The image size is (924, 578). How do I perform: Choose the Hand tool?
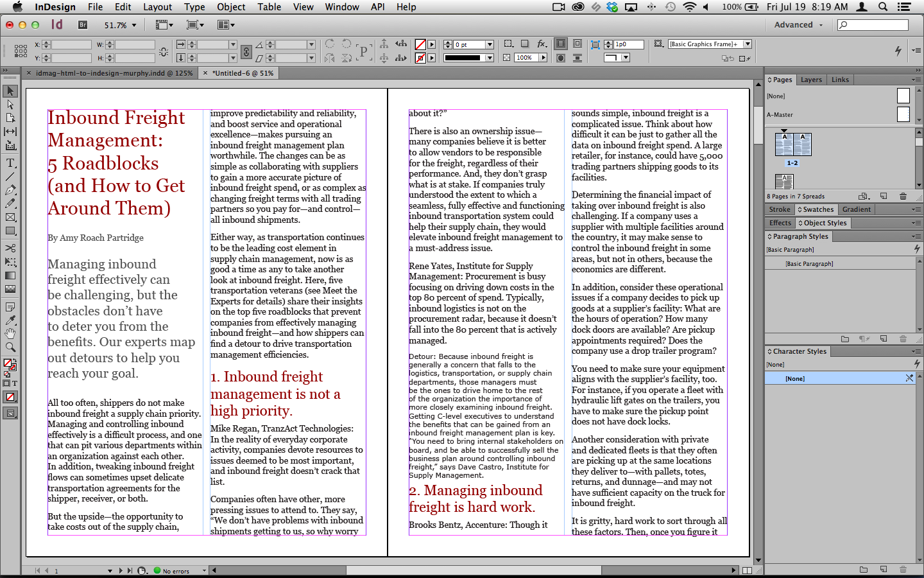(x=10, y=333)
